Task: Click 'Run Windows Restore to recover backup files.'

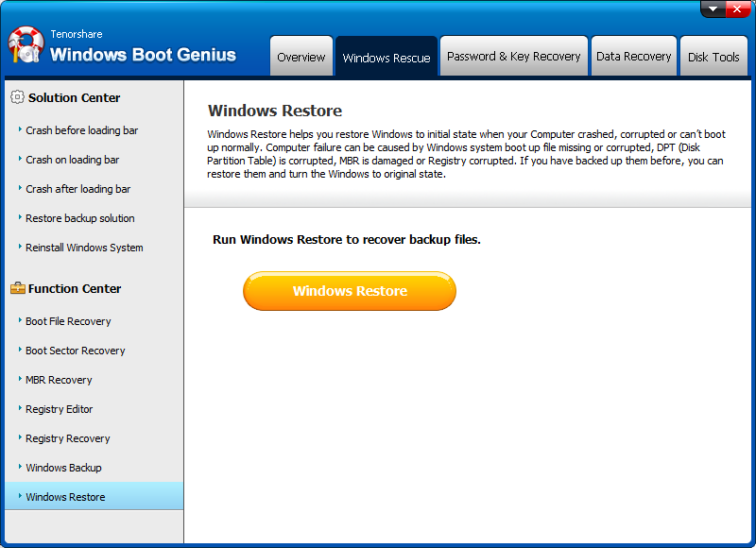Action: click(347, 240)
